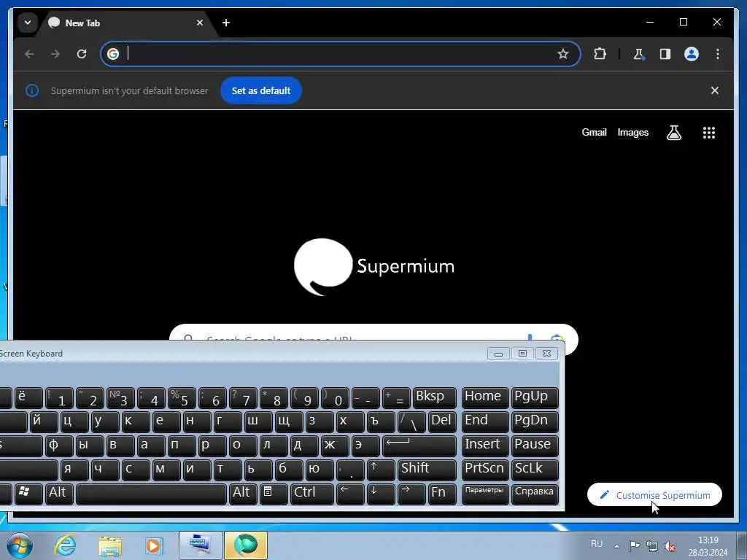Click the Bksp key on keyboard
This screenshot has height=560, width=747.
(x=435, y=397)
